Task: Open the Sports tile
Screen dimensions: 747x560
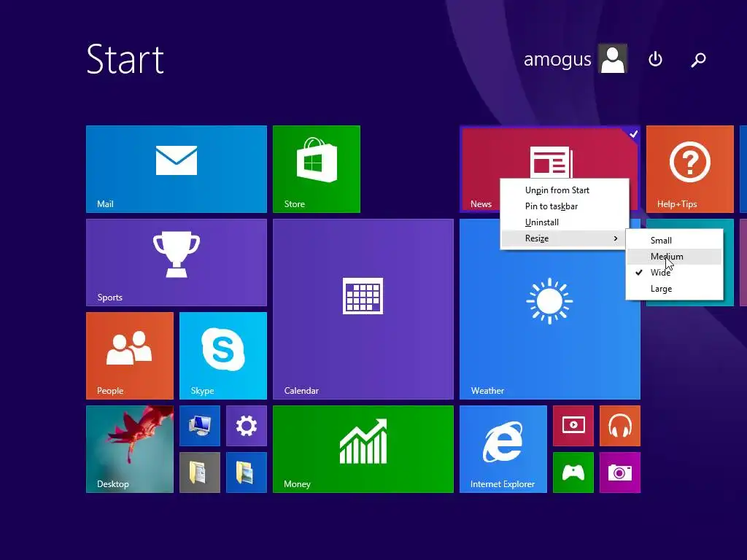Action: click(177, 262)
